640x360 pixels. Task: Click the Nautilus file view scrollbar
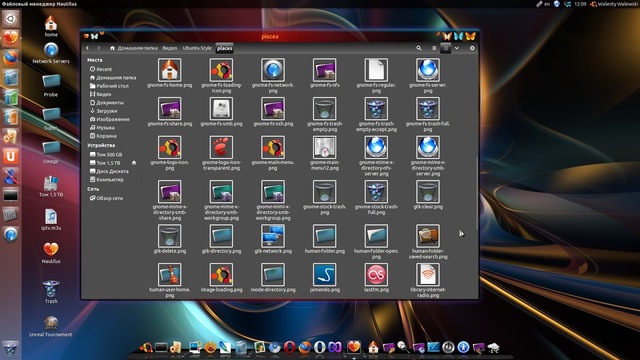tap(477, 193)
